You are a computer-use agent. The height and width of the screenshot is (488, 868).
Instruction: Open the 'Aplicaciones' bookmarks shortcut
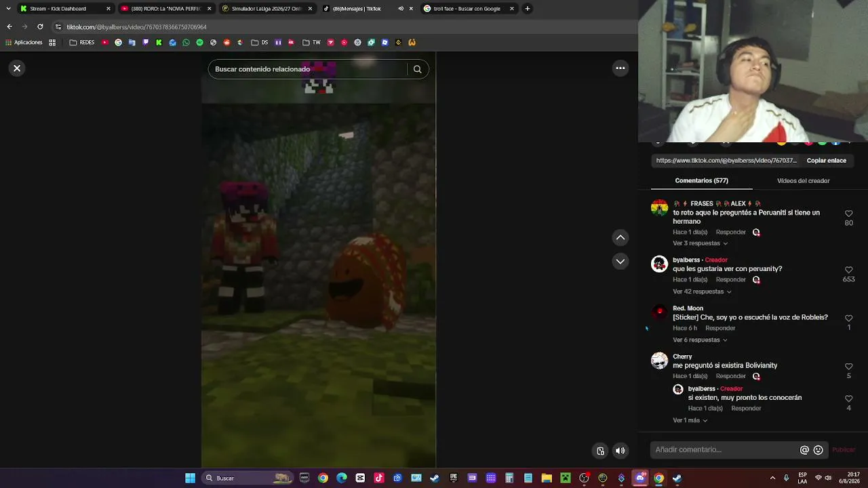pyautogui.click(x=24, y=43)
